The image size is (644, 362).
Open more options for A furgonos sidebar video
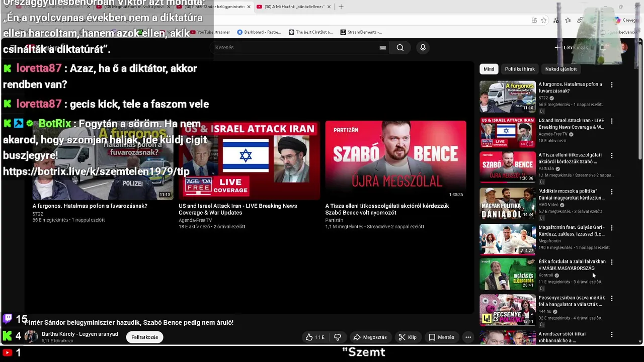612,85
